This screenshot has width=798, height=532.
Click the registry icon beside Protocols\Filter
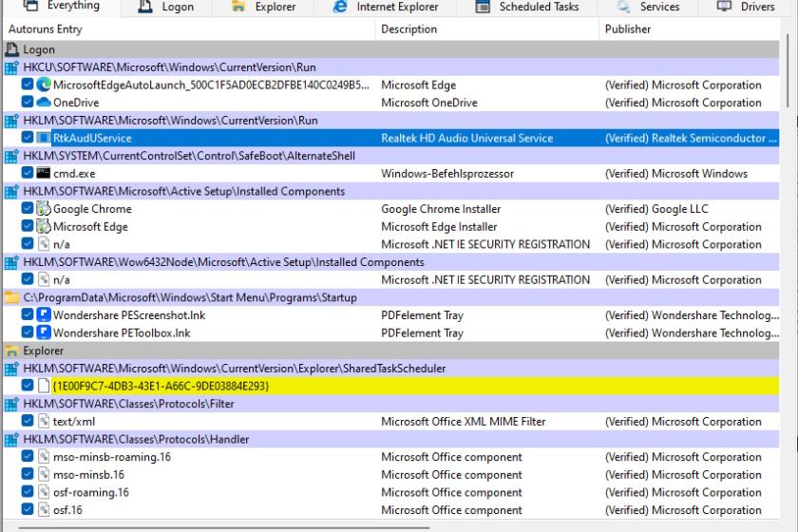pyautogui.click(x=11, y=404)
